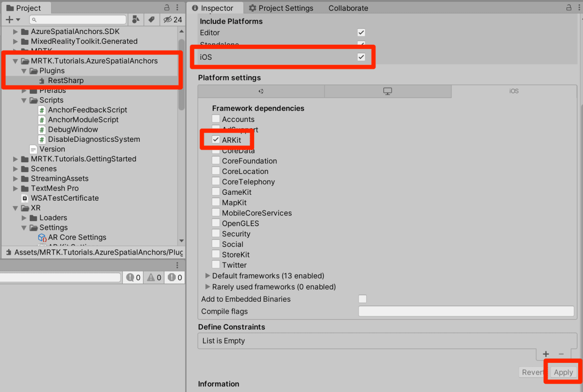Image resolution: width=583 pixels, height=392 pixels.
Task: Select the AnchorFeedbackScript C# script icon
Action: [42, 110]
